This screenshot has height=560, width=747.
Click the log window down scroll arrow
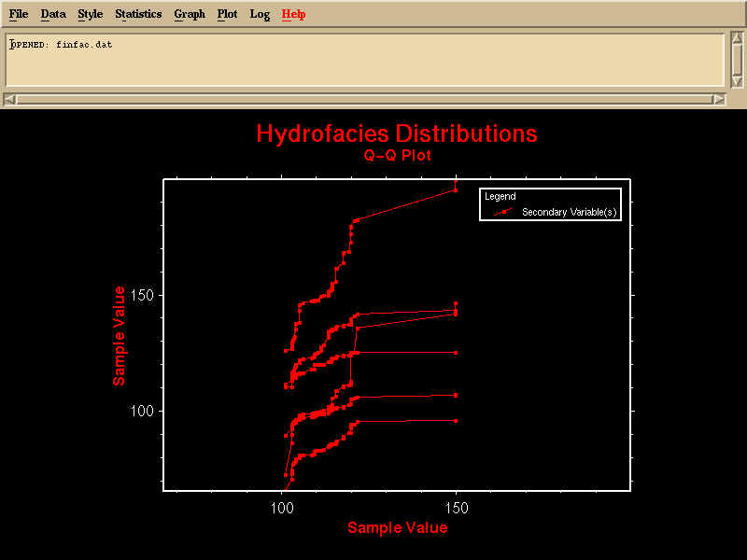point(737,81)
